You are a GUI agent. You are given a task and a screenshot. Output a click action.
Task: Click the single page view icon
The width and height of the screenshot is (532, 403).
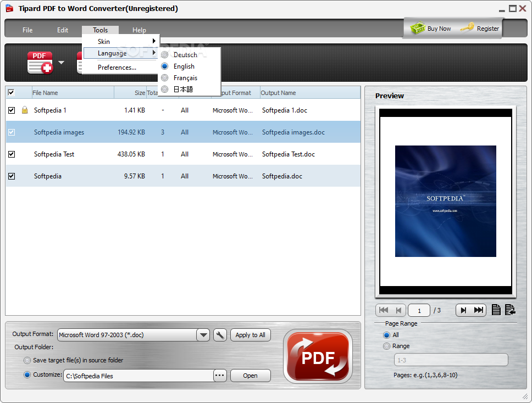[496, 310]
